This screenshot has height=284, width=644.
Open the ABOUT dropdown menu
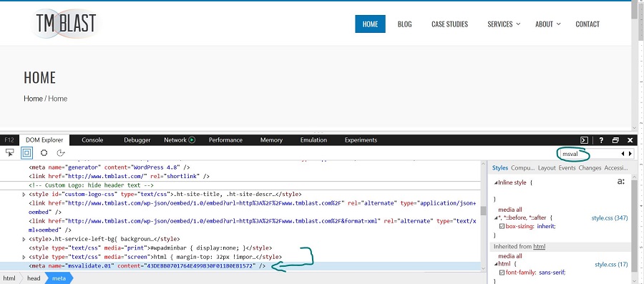click(547, 24)
